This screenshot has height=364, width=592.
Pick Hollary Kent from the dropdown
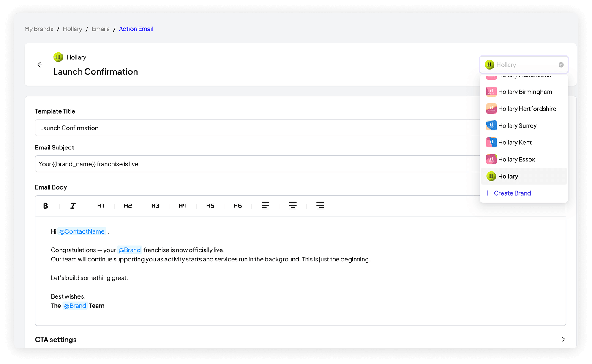[x=515, y=142]
